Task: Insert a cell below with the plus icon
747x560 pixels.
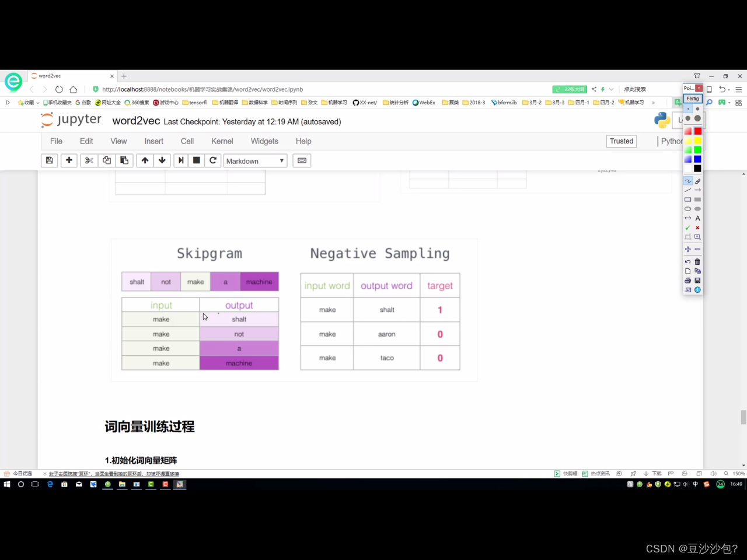Action: click(x=69, y=160)
